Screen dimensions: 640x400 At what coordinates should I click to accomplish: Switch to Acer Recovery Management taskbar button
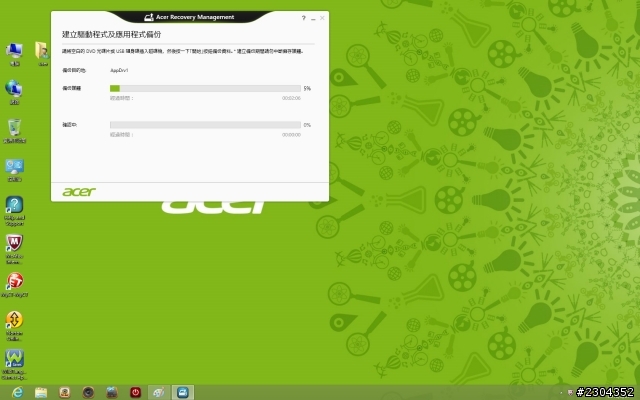click(182, 393)
